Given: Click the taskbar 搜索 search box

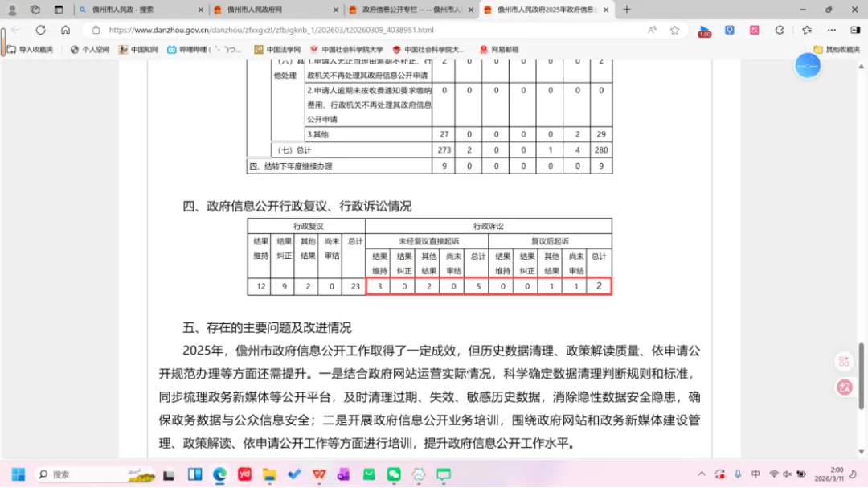Looking at the screenshot, I should pos(95,474).
